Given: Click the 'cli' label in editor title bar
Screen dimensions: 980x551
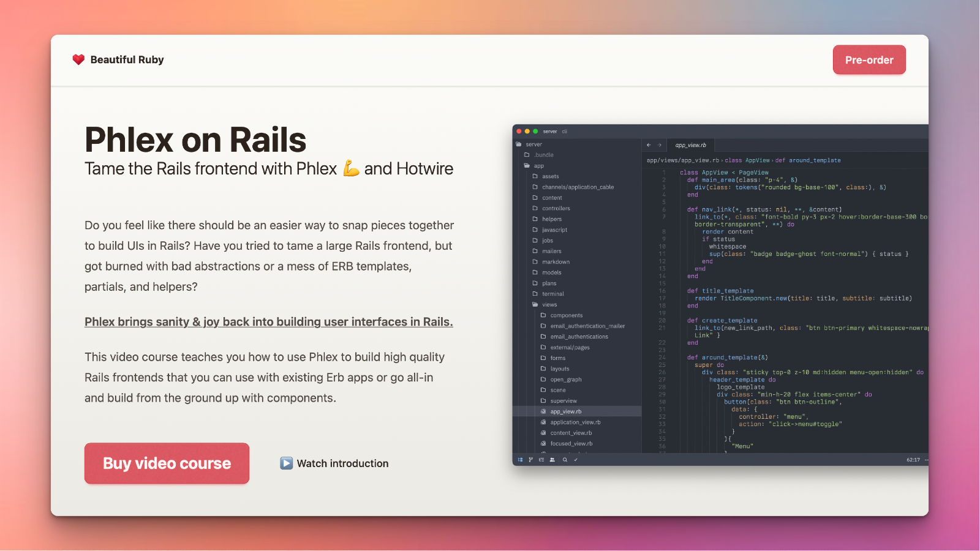Looking at the screenshot, I should pos(565,131).
